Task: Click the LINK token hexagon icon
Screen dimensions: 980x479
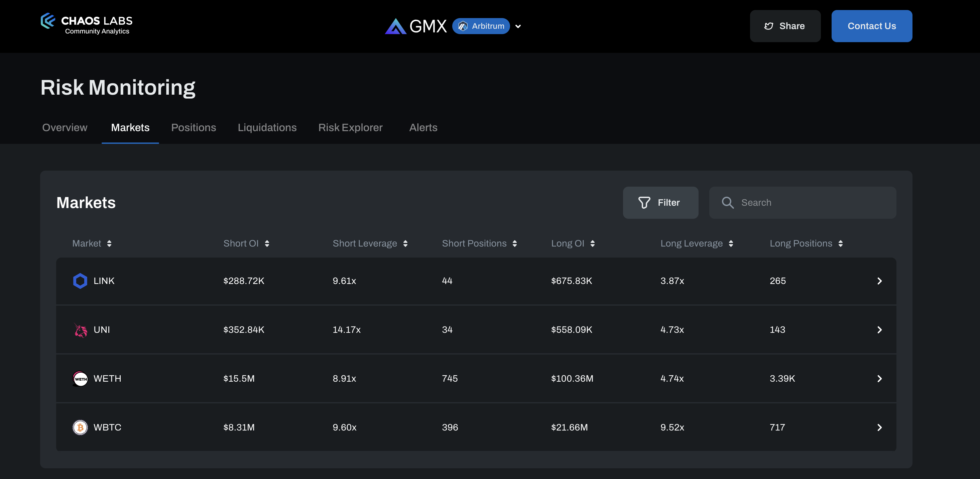Action: (80, 281)
